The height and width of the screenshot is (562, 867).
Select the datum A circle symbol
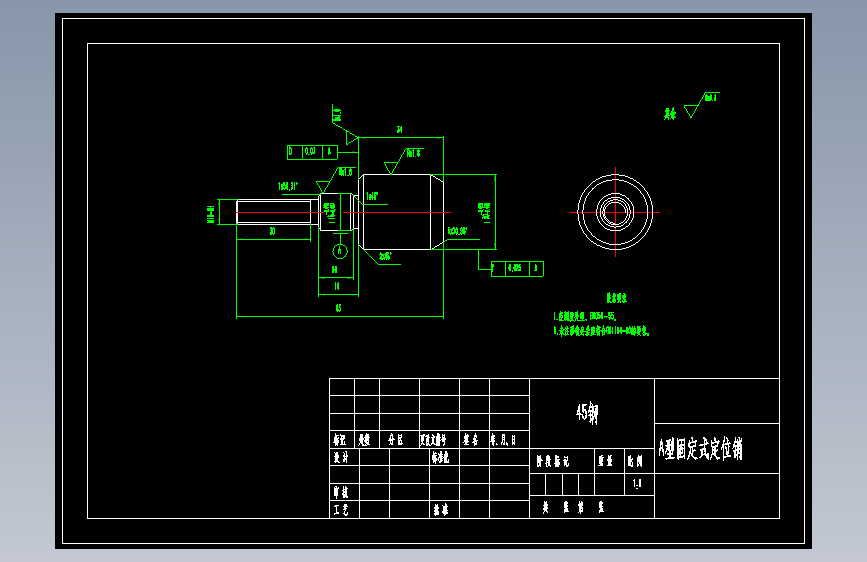[340, 251]
